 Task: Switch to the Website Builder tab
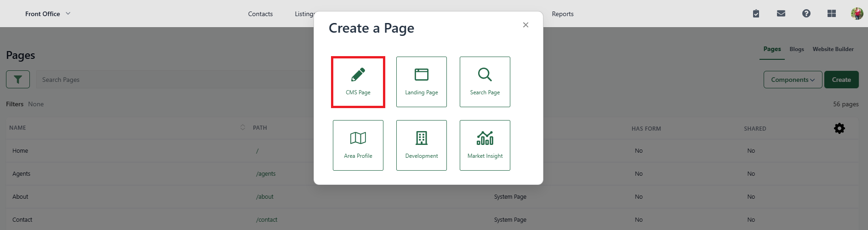(833, 49)
